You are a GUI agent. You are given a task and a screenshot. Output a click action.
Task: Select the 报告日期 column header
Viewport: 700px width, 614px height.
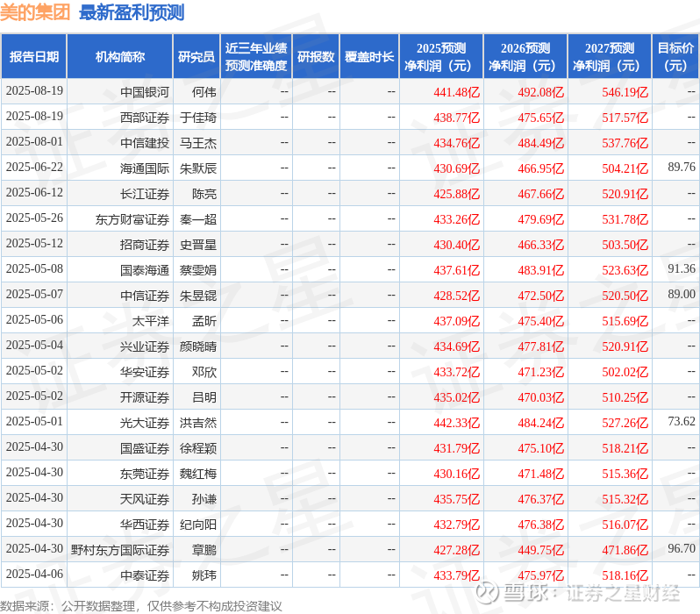click(x=34, y=57)
